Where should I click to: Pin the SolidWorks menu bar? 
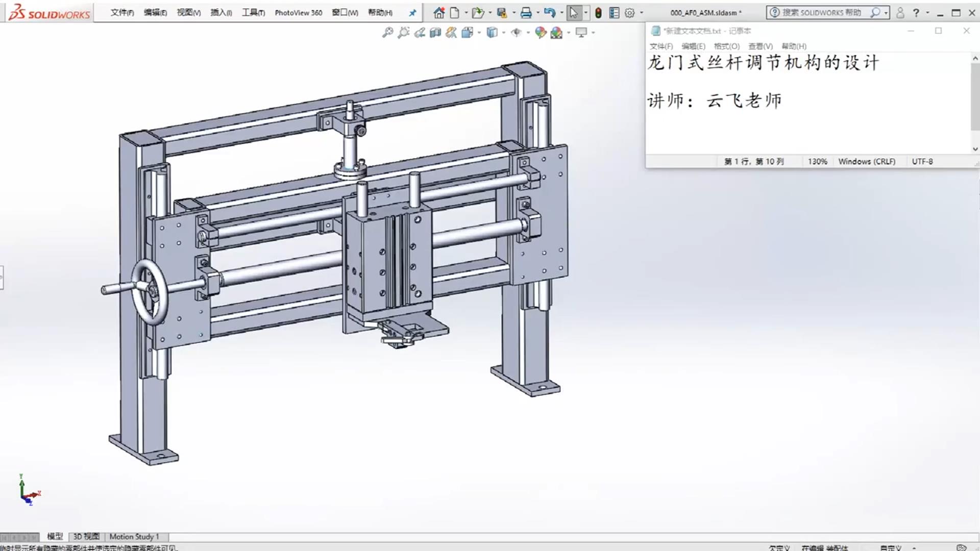coord(412,13)
